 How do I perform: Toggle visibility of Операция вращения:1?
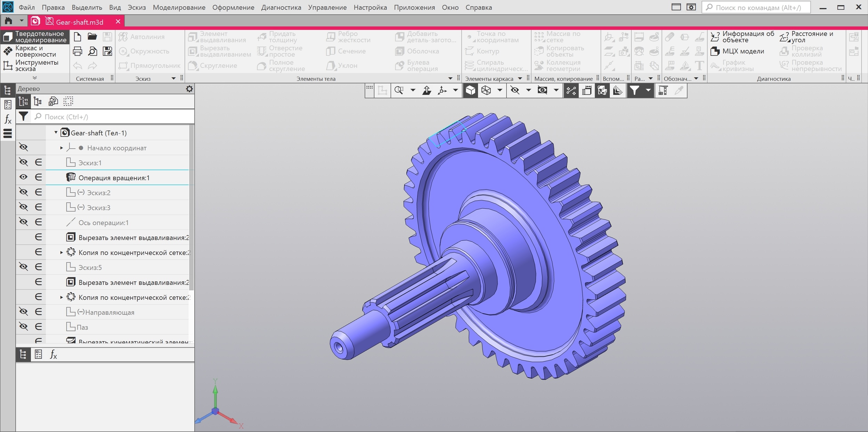(23, 177)
